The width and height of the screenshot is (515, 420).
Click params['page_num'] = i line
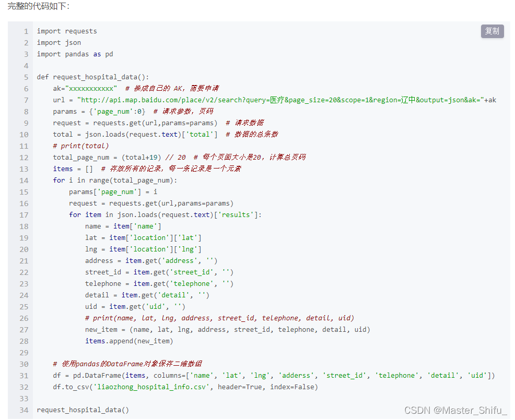point(113,192)
